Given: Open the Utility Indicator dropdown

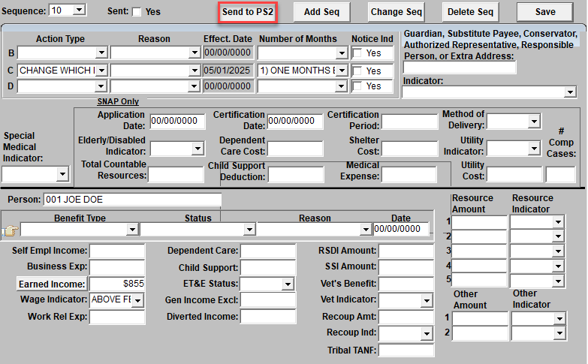Looking at the screenshot, I should 534,149.
